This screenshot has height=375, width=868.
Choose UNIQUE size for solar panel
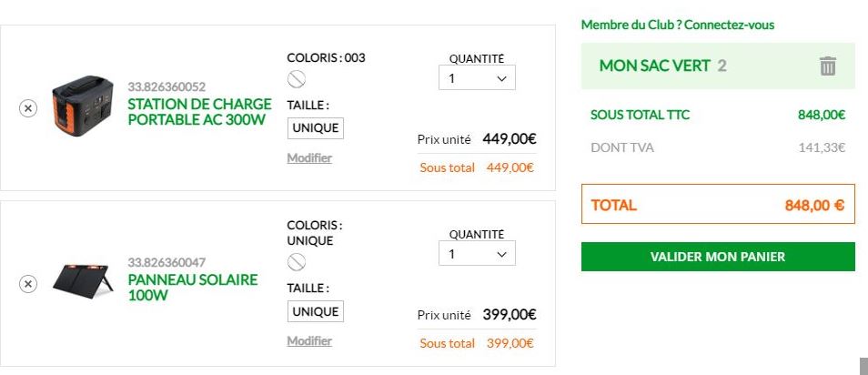316,311
